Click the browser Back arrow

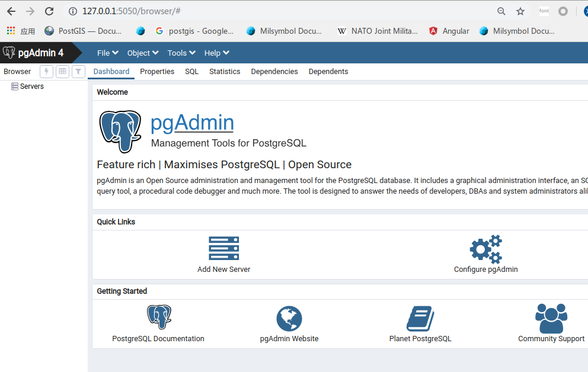coord(11,11)
